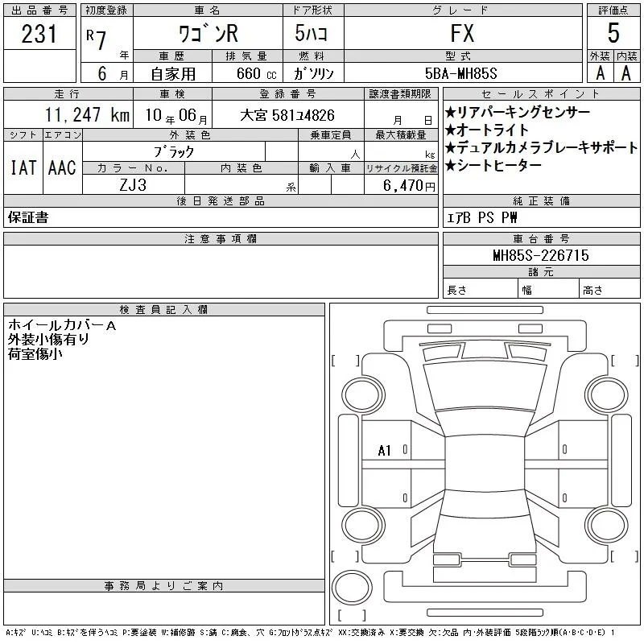Viewport: 644px width, 644px height.
Task: Select the car name ワゴンR
Action: pyautogui.click(x=208, y=34)
